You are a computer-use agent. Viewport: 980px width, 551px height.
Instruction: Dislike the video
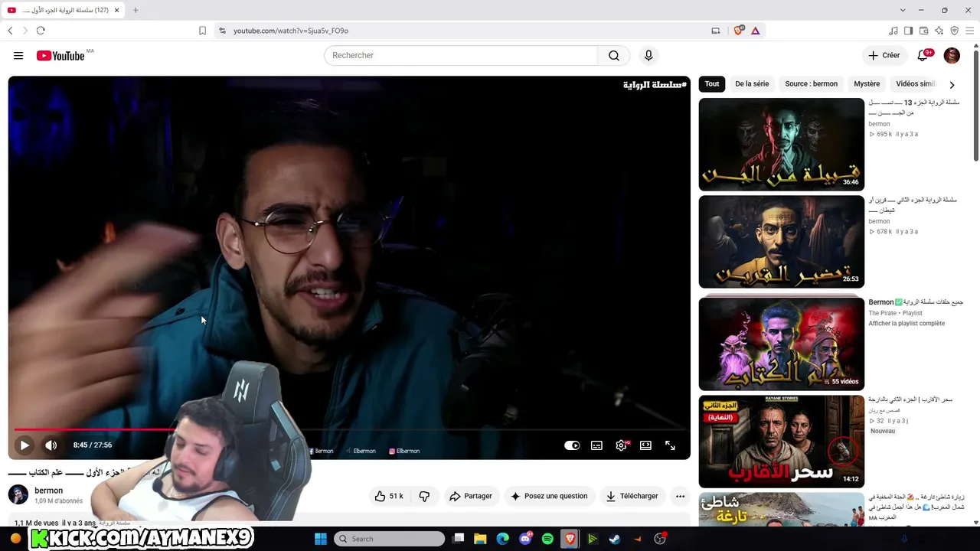pos(424,496)
